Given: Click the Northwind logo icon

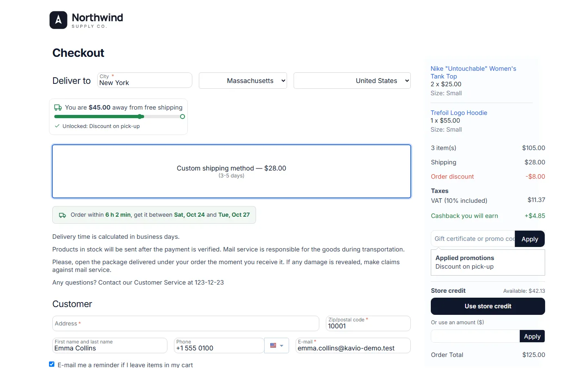Looking at the screenshot, I should 58,20.
